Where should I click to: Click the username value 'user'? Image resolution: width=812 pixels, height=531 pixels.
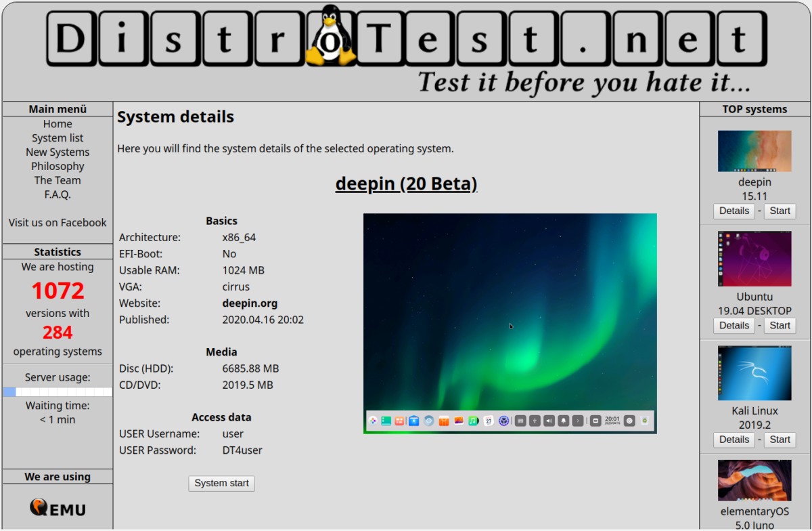[x=233, y=434]
